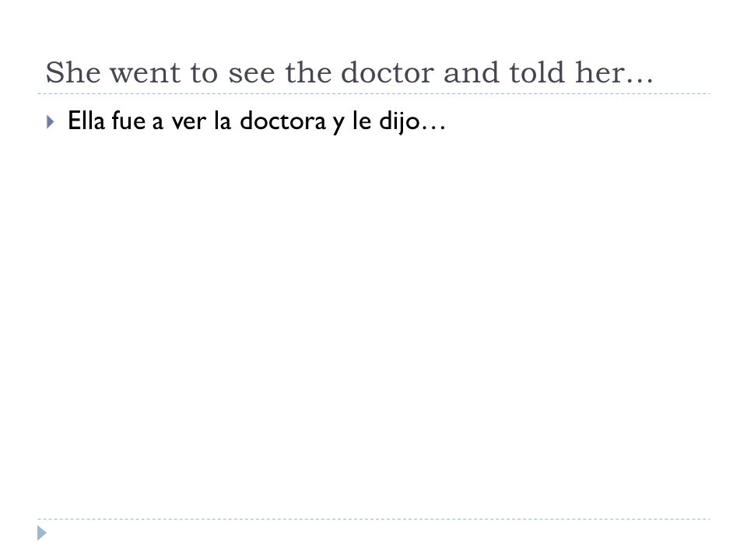
Task: Click the word "ver" in the bullet line
Action: [x=189, y=122]
